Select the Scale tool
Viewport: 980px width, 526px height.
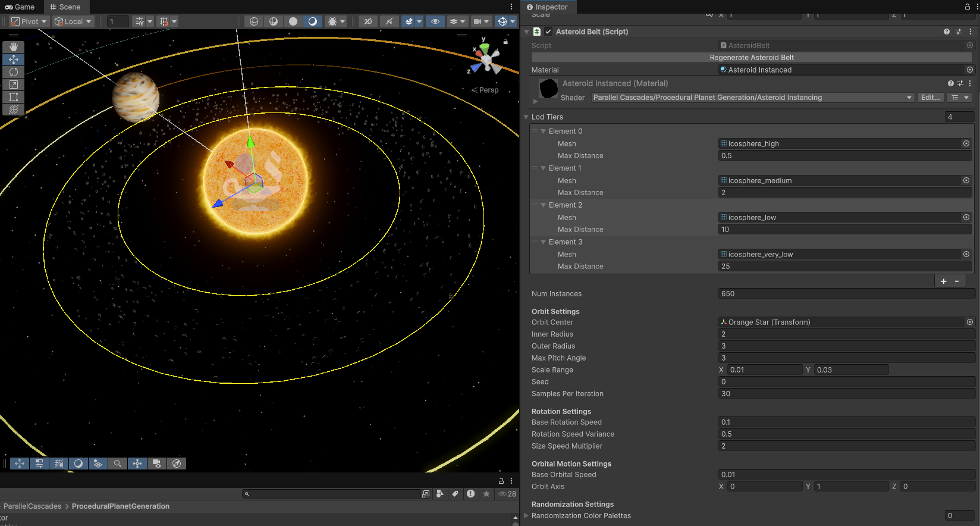click(14, 84)
